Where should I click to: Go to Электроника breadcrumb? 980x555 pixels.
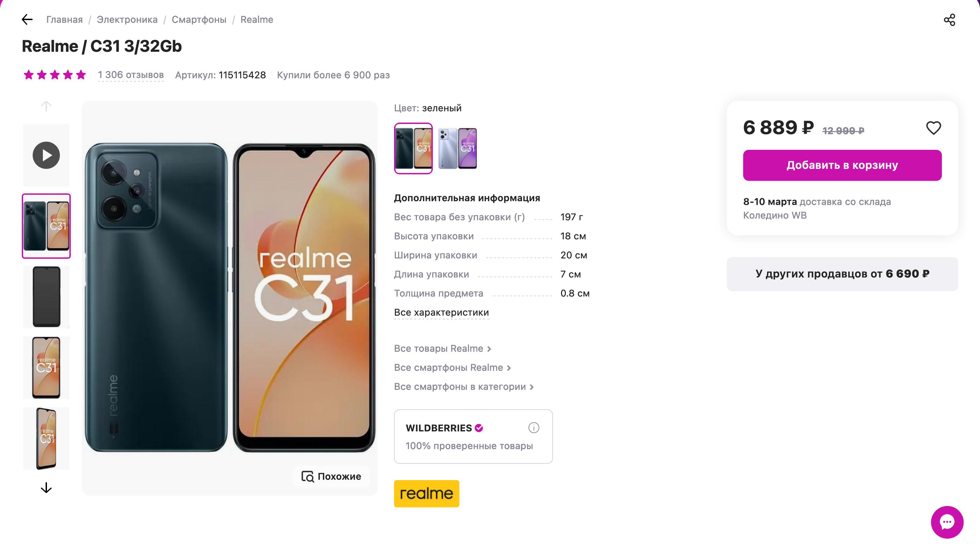127,19
